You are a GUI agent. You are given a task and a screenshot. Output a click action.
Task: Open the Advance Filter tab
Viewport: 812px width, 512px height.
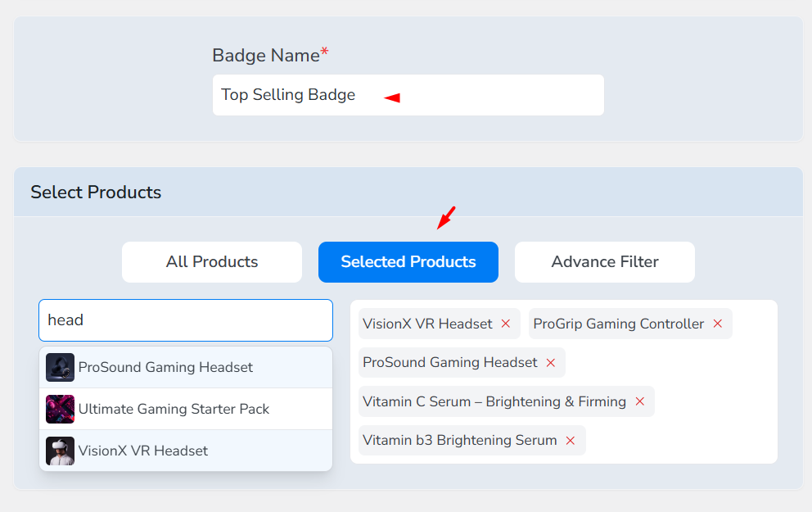click(x=605, y=262)
